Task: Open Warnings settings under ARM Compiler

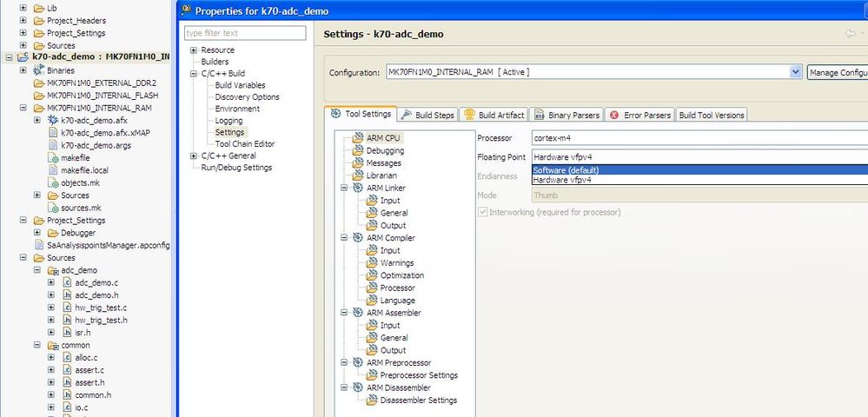Action: coord(397,262)
